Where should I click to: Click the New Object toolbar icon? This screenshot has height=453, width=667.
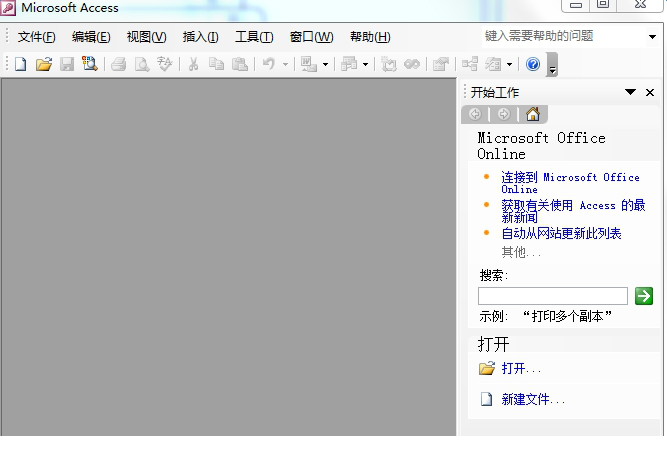(493, 64)
